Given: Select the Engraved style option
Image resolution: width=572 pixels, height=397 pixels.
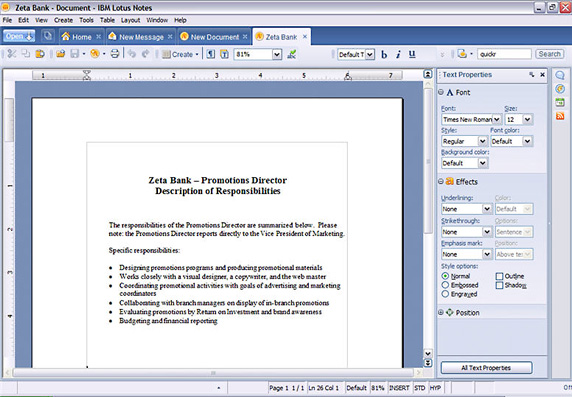Looking at the screenshot, I should coord(445,294).
